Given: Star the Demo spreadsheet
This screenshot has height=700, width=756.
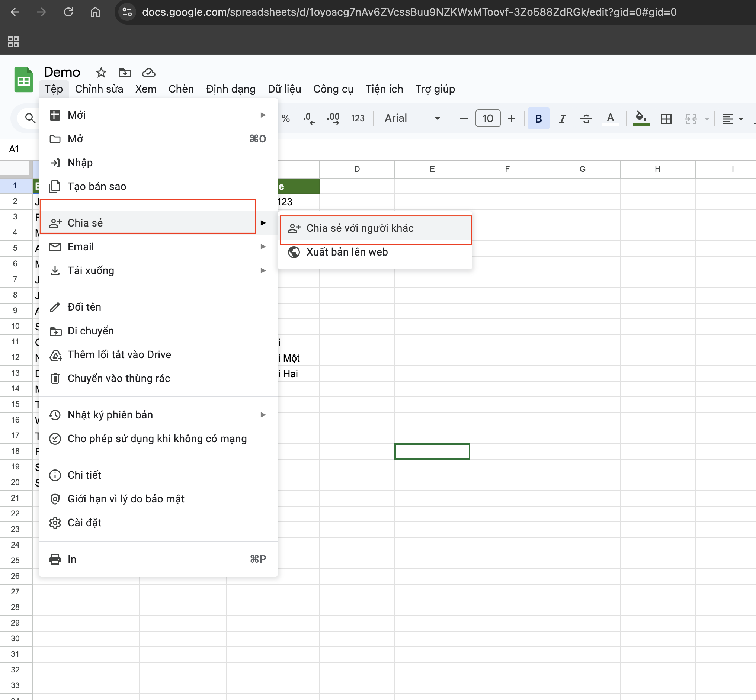Looking at the screenshot, I should (x=101, y=72).
